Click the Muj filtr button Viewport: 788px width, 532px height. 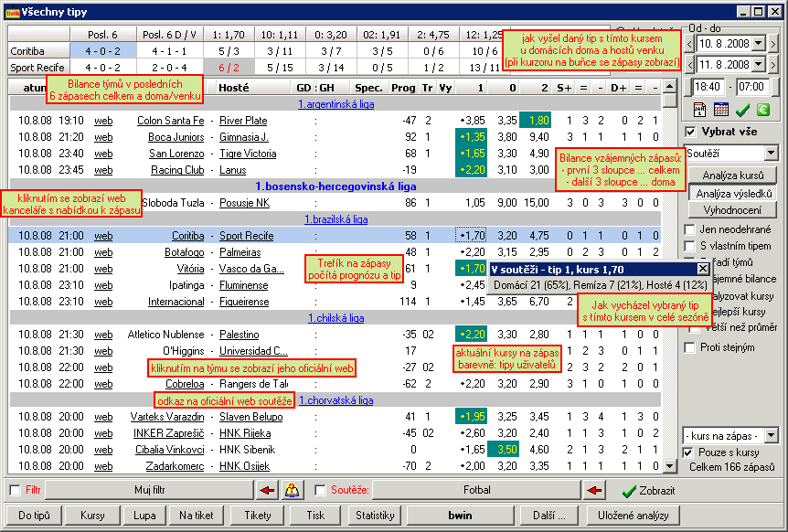[149, 490]
